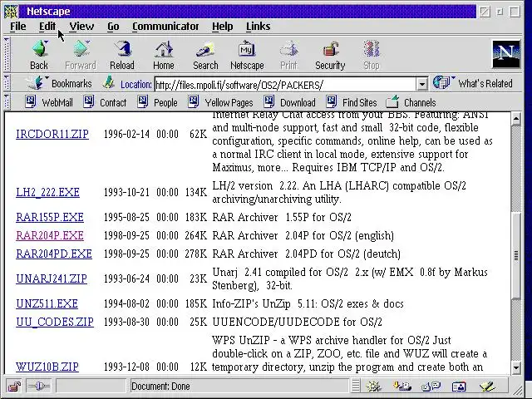This screenshot has height=399, width=532.
Task: Reload the current page
Action: point(122,54)
